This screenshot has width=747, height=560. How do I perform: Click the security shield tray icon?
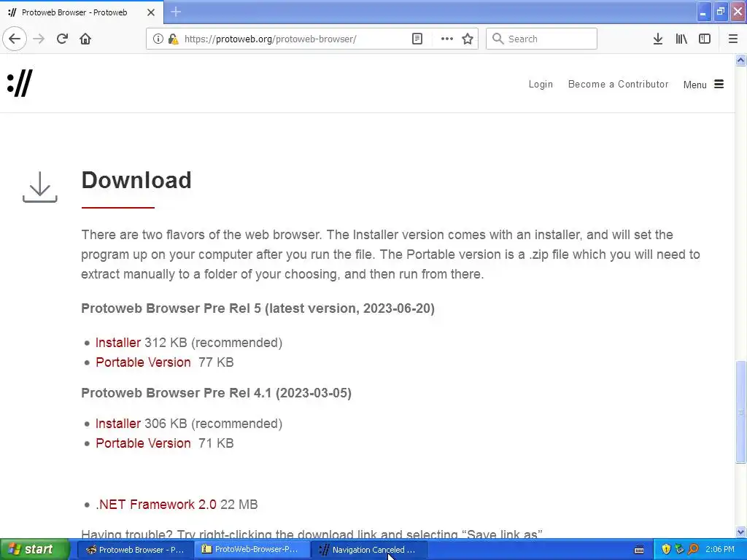click(x=666, y=550)
